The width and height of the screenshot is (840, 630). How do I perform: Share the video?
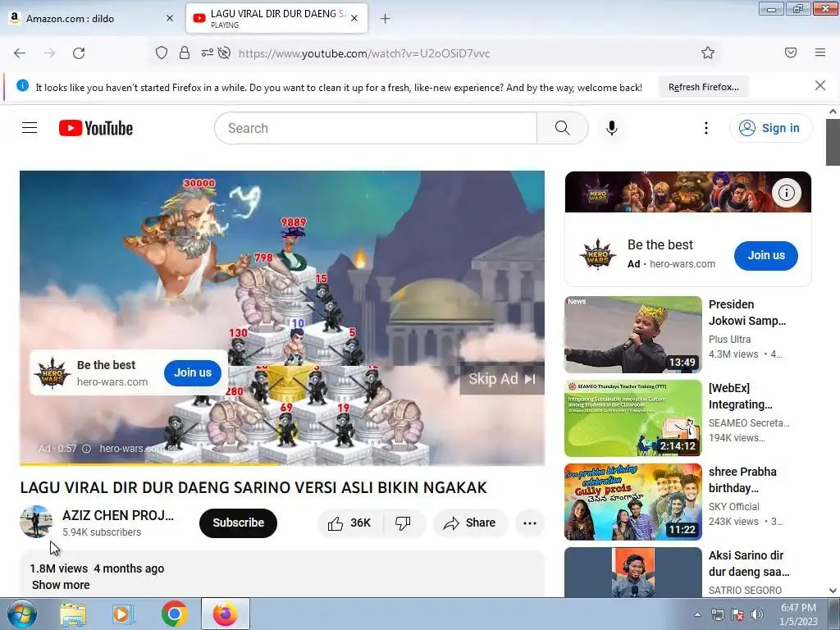point(470,523)
